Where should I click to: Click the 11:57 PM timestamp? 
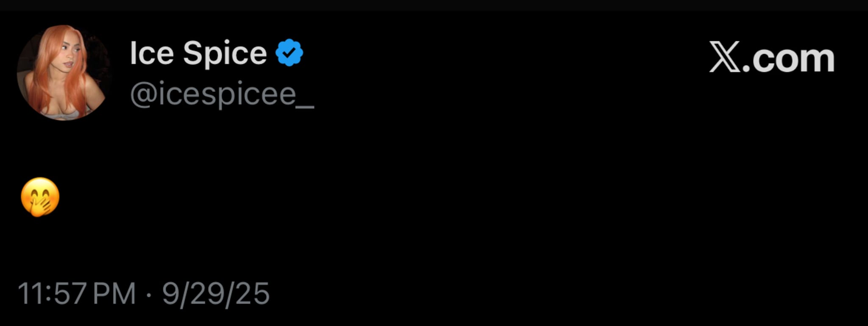77,293
